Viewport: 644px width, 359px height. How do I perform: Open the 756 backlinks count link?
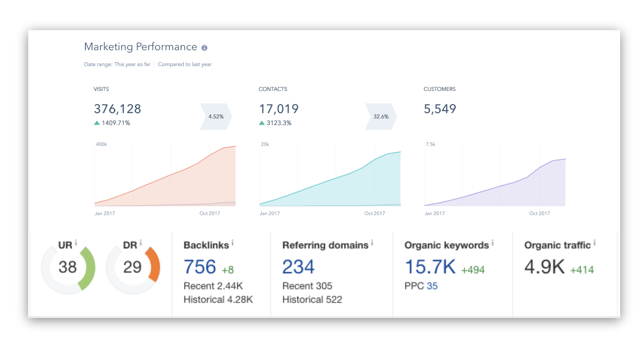(x=200, y=267)
